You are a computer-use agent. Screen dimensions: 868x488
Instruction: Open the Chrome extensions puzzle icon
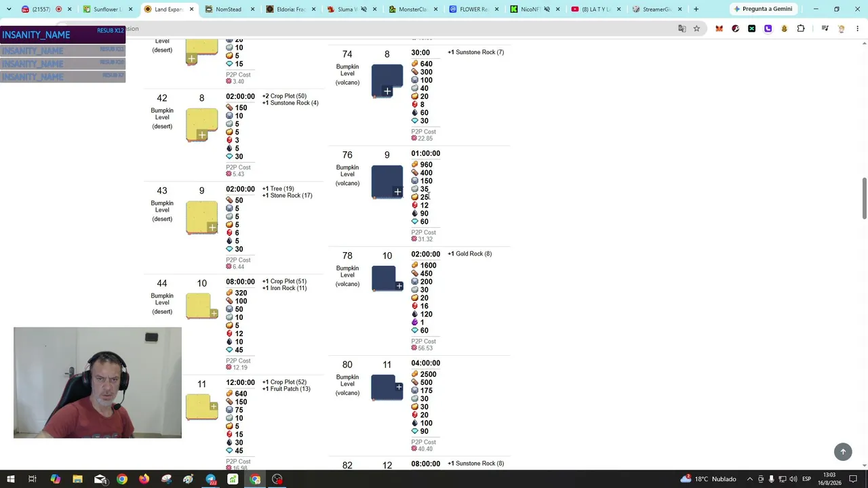coord(801,28)
